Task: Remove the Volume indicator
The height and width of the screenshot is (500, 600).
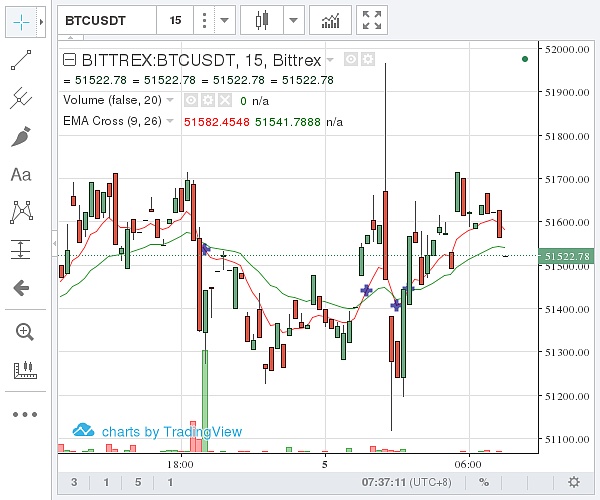Action: (x=225, y=101)
